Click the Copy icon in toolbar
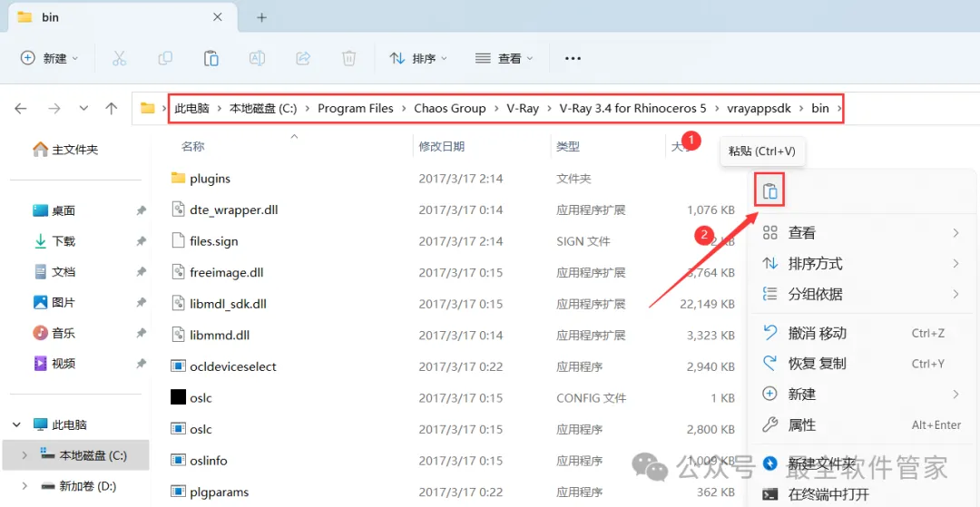This screenshot has height=507, width=980. coord(165,58)
